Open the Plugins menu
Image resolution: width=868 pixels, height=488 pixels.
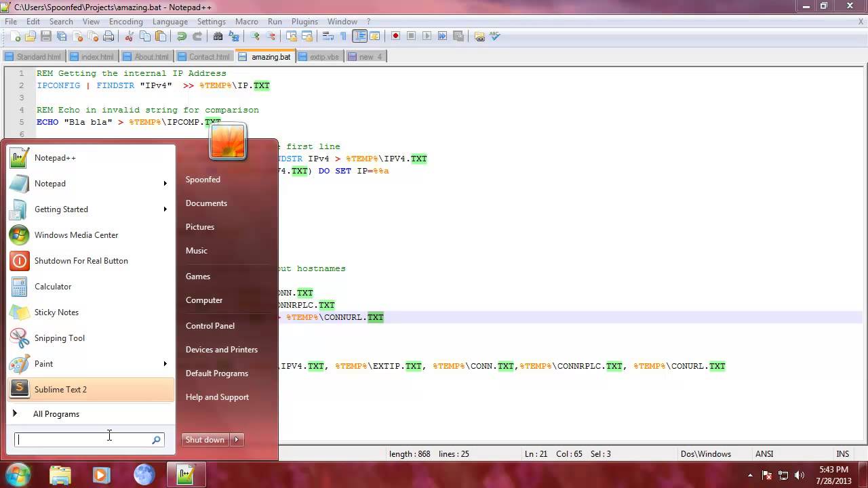coord(304,22)
